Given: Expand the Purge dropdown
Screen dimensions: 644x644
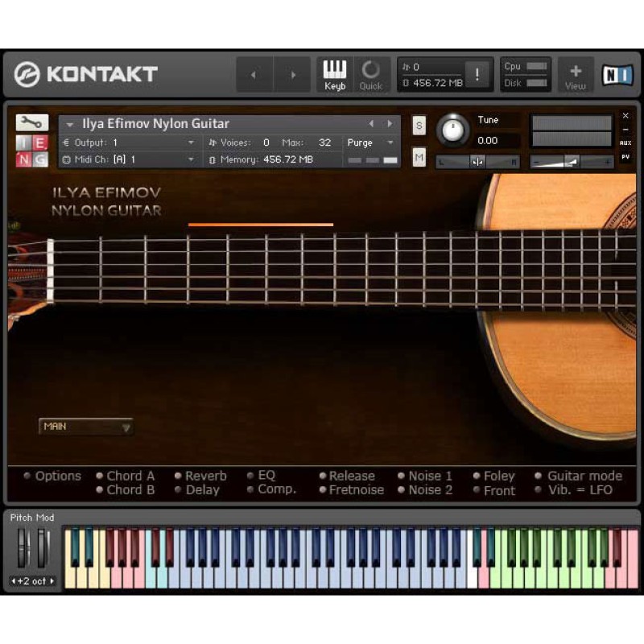Looking at the screenshot, I should click(x=370, y=142).
